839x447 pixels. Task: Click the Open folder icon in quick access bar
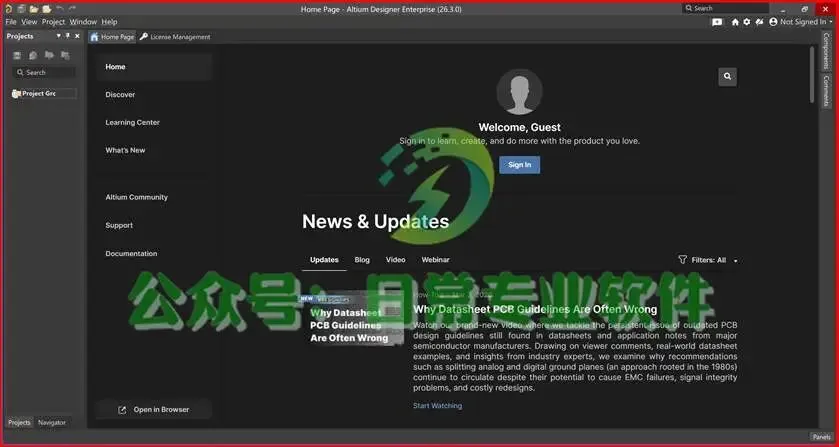tap(34, 9)
